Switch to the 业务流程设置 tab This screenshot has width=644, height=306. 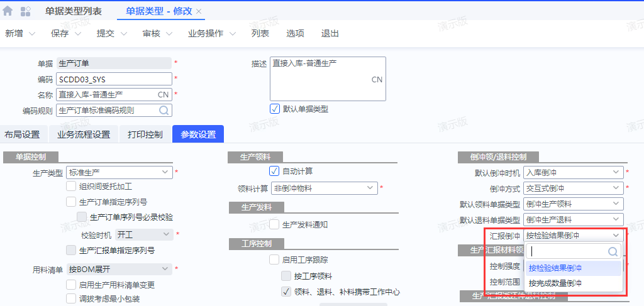pos(84,134)
